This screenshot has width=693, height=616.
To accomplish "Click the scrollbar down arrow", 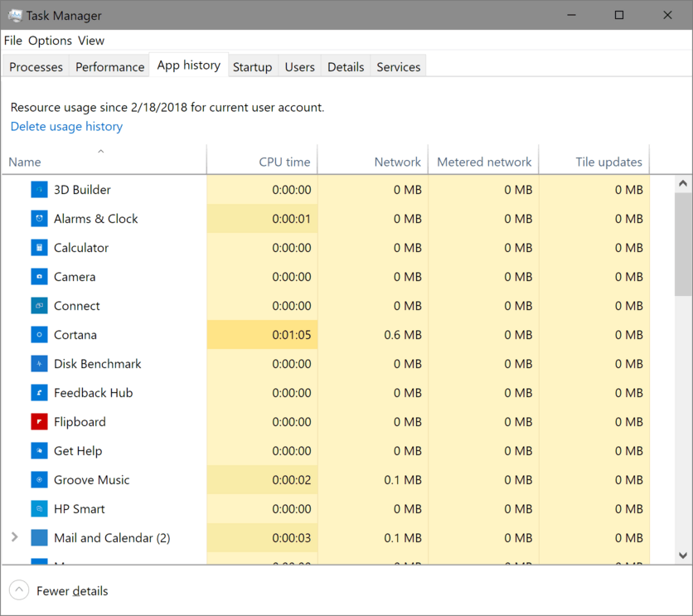I will [683, 555].
